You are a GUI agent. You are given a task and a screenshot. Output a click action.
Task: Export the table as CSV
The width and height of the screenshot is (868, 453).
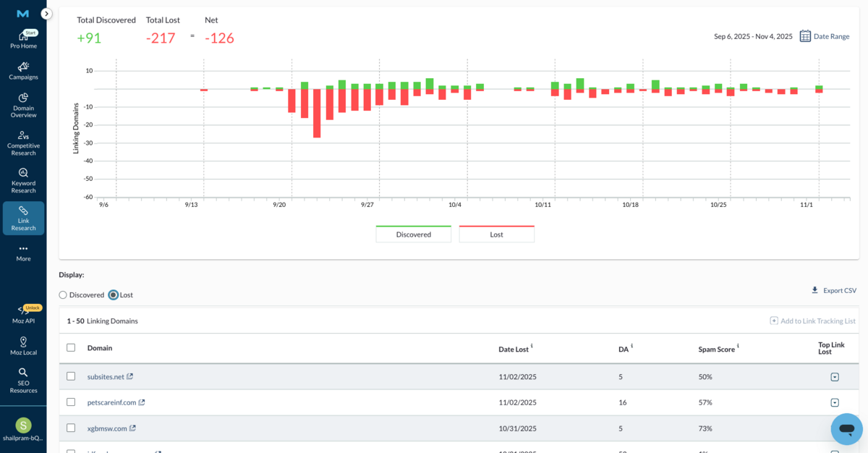click(x=833, y=290)
